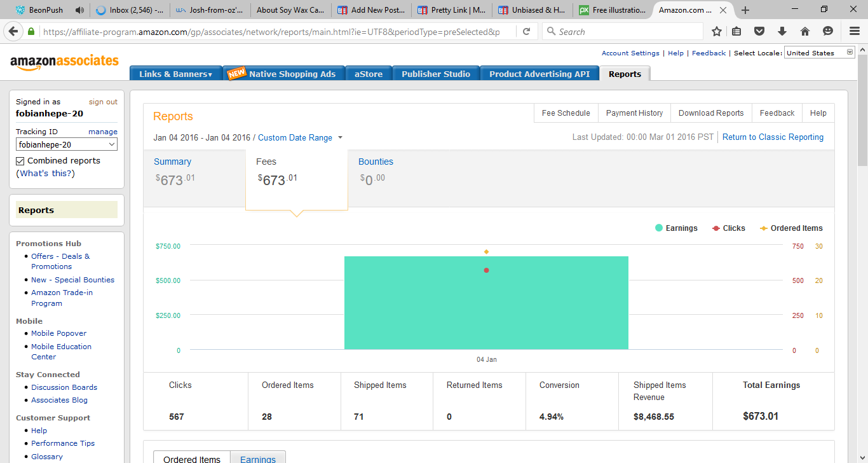
Task: Open the Publisher Studio tab
Action: point(436,74)
